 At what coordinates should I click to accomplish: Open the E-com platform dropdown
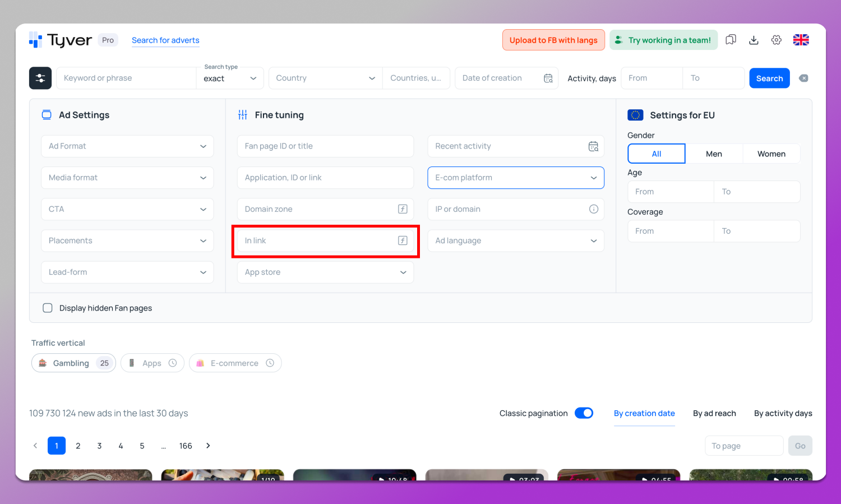(515, 178)
